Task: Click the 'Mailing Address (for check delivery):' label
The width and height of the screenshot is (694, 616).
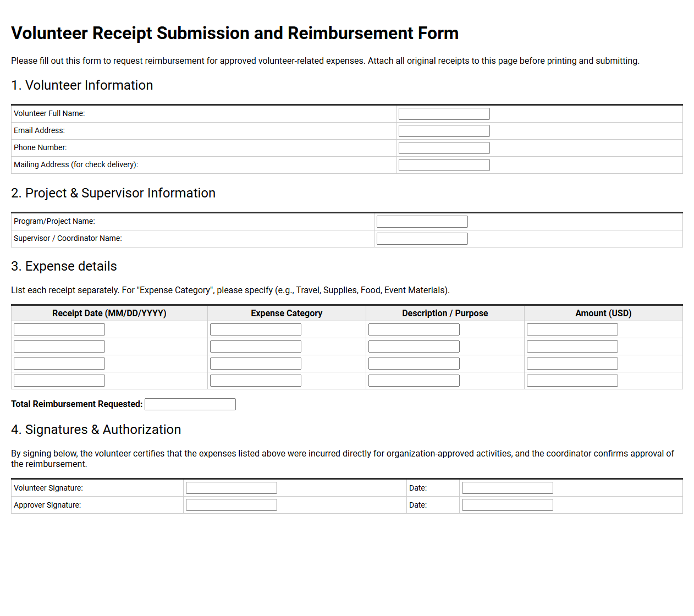Action: pyautogui.click(x=76, y=164)
